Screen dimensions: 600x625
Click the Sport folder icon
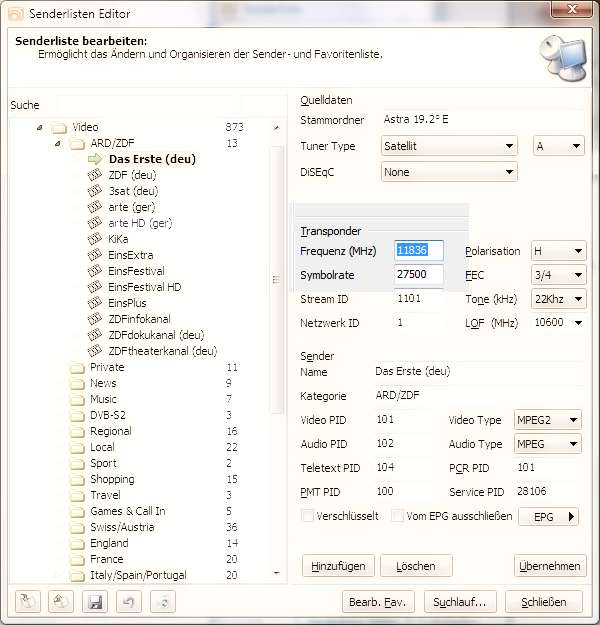(x=77, y=464)
